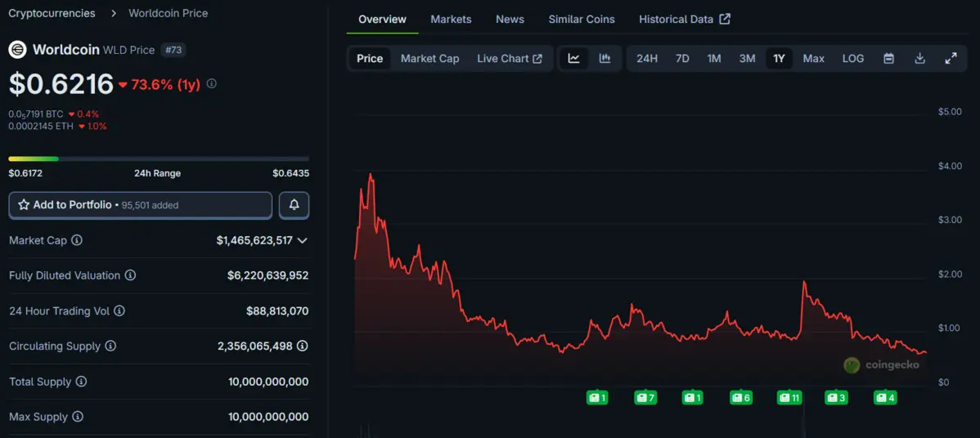This screenshot has width=980, height=438.
Task: Open the calendar date range picker
Action: (888, 58)
